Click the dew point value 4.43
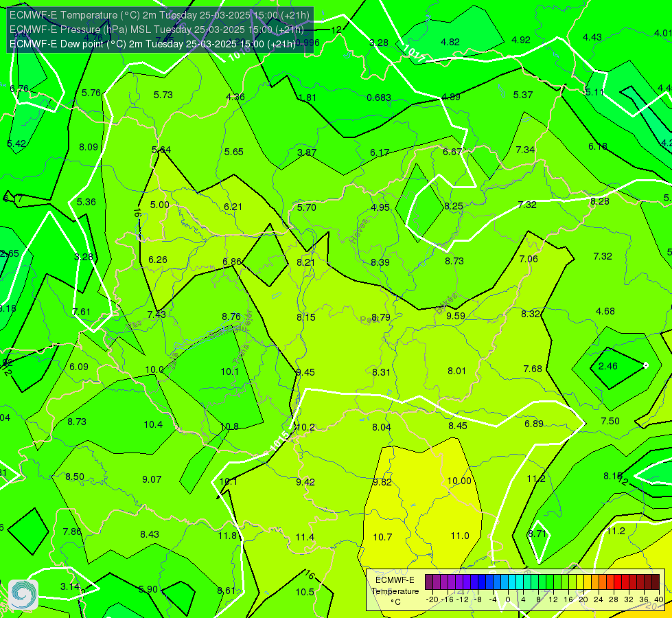672x618 pixels. [x=592, y=37]
